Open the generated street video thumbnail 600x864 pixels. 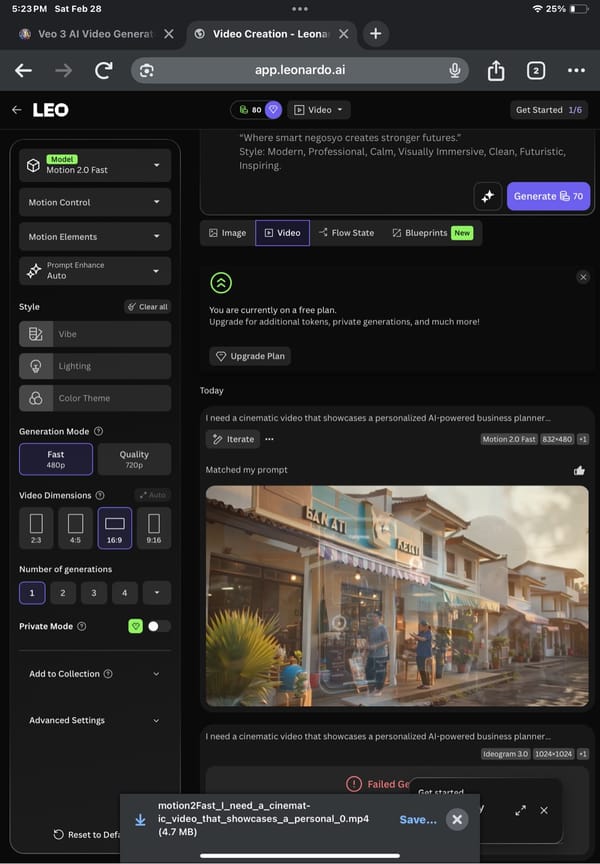396,596
